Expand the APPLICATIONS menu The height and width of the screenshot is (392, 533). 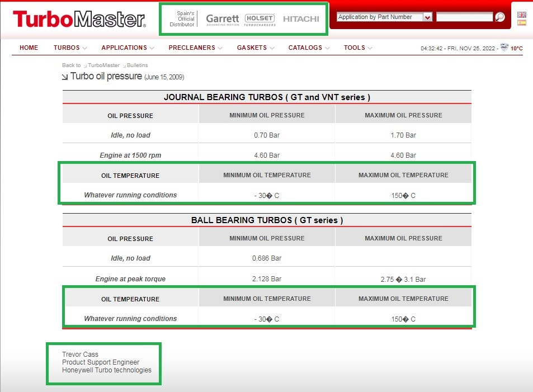[x=128, y=48]
